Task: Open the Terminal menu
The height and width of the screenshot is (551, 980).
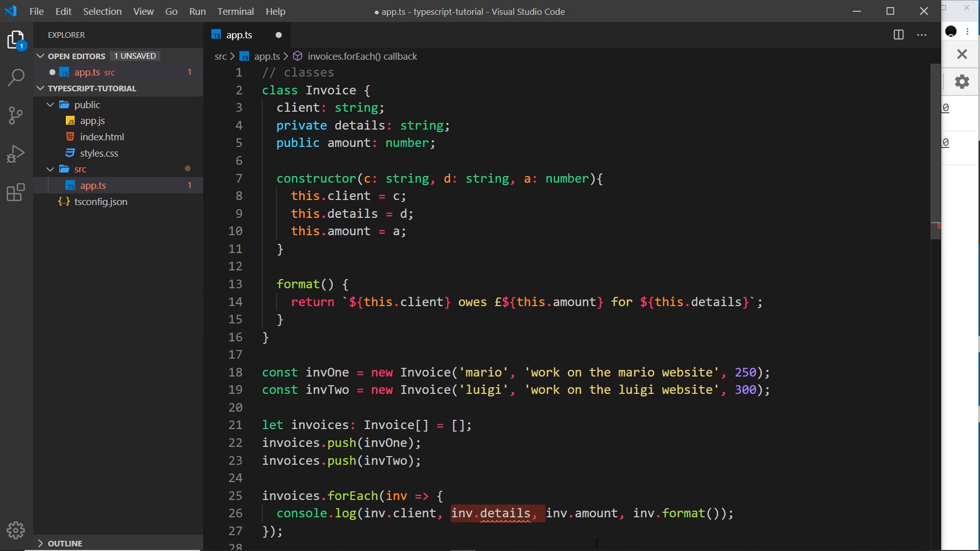Action: pyautogui.click(x=236, y=11)
